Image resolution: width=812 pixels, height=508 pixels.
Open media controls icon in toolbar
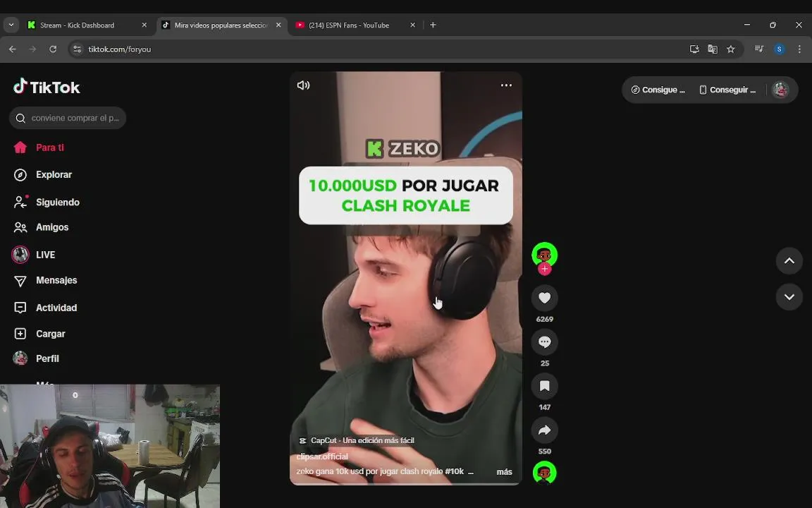pyautogui.click(x=758, y=49)
